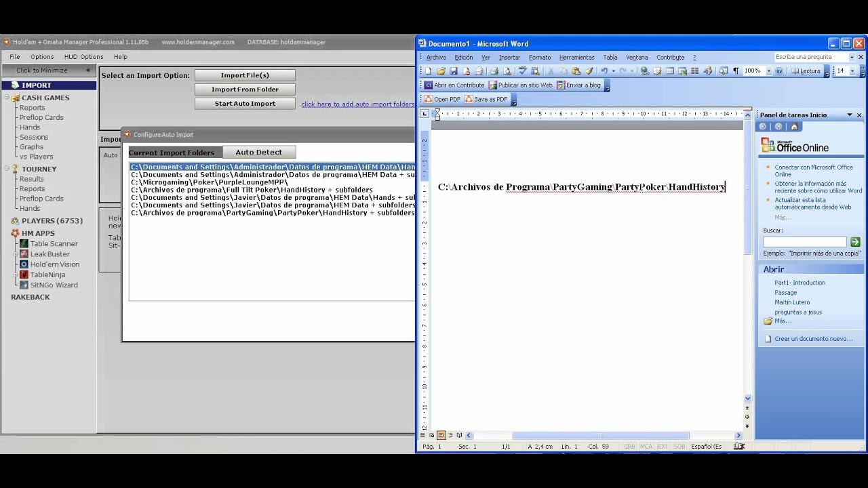Open the font size 14 dropdown

pyautogui.click(x=852, y=70)
